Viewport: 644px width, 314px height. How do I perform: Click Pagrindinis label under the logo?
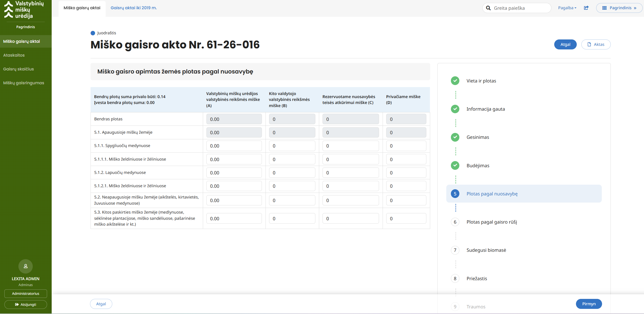point(26,27)
